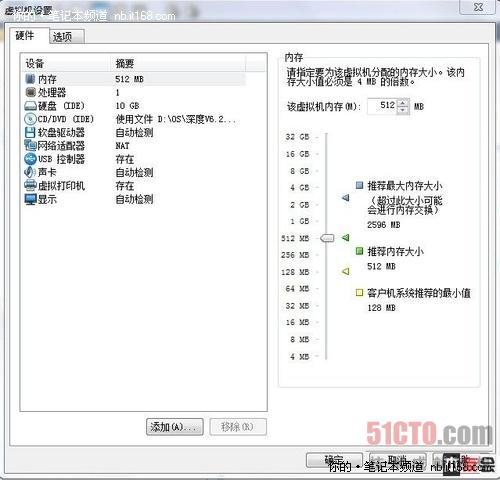Screen dimensions: 500x480
Task: Select the 内存 row text
Action: [x=47, y=79]
